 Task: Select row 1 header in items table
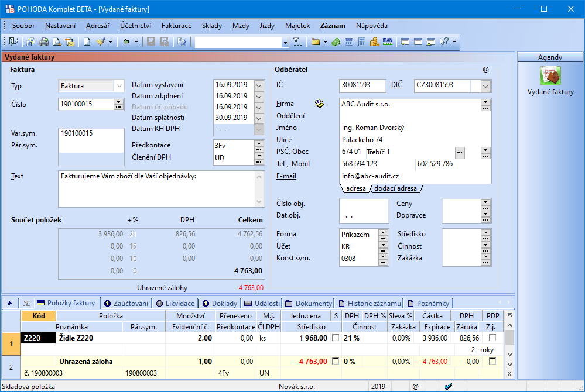[11, 343]
